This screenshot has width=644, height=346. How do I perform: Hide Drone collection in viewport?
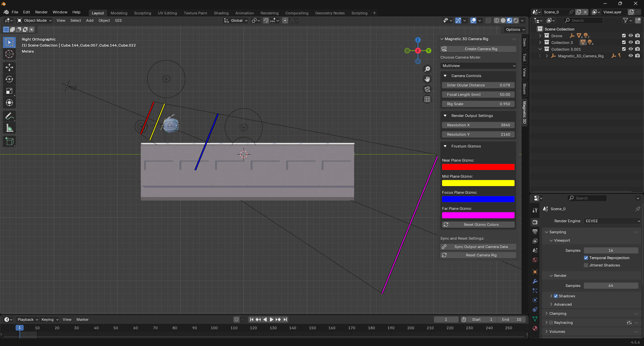(x=631, y=36)
